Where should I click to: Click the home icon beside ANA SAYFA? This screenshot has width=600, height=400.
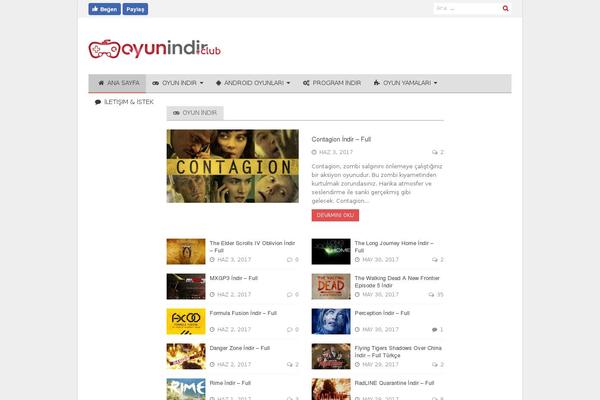[101, 83]
